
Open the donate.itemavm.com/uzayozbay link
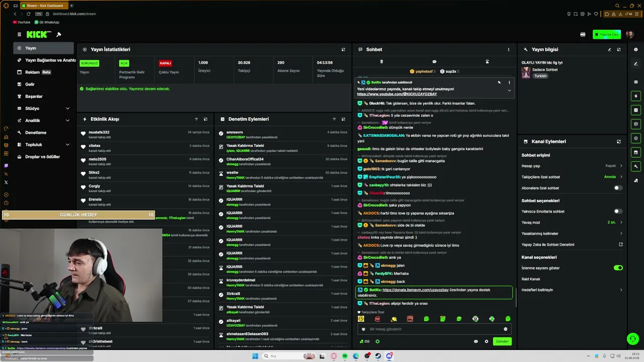415,290
